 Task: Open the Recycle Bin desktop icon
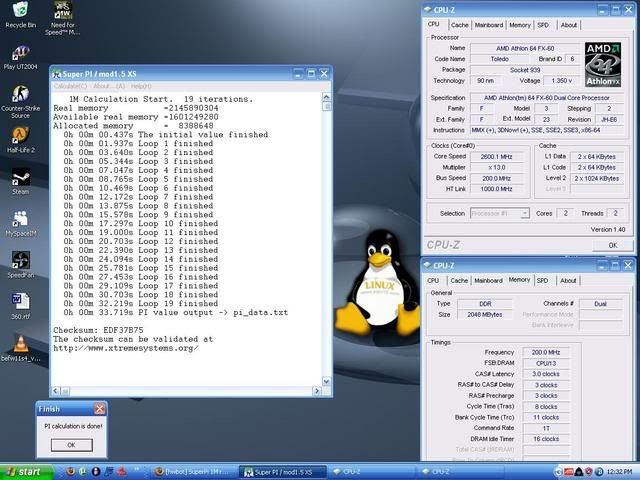[19, 12]
